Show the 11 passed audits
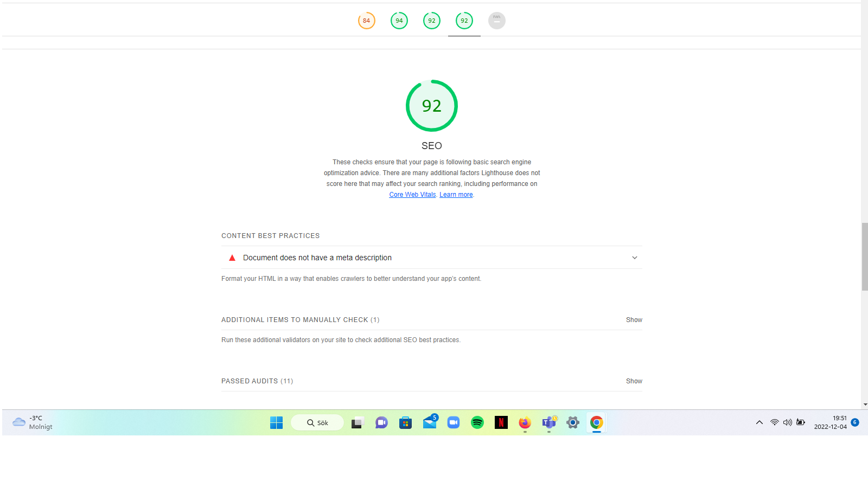Screen dimensions: 868x488 tap(634, 381)
